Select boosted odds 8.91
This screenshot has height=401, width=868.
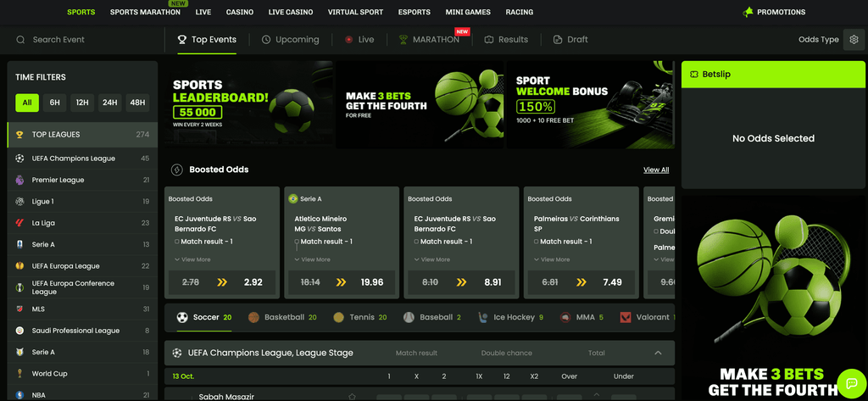492,282
